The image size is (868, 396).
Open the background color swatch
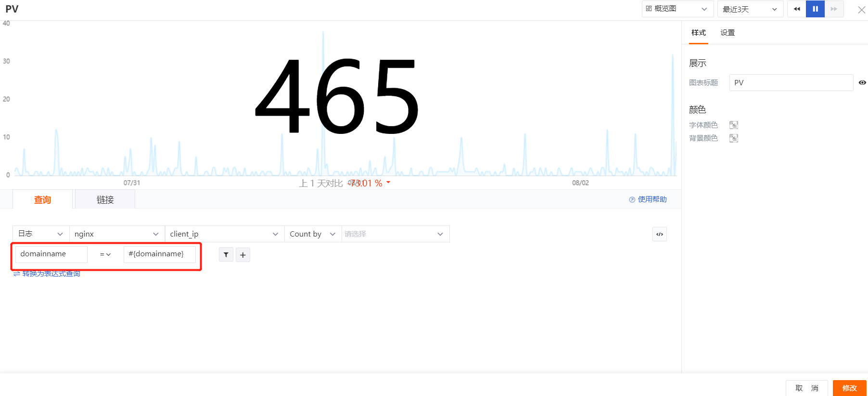point(734,138)
